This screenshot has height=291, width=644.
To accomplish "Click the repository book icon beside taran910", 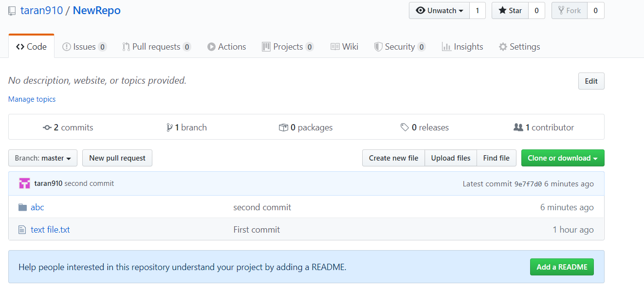I will click(12, 11).
